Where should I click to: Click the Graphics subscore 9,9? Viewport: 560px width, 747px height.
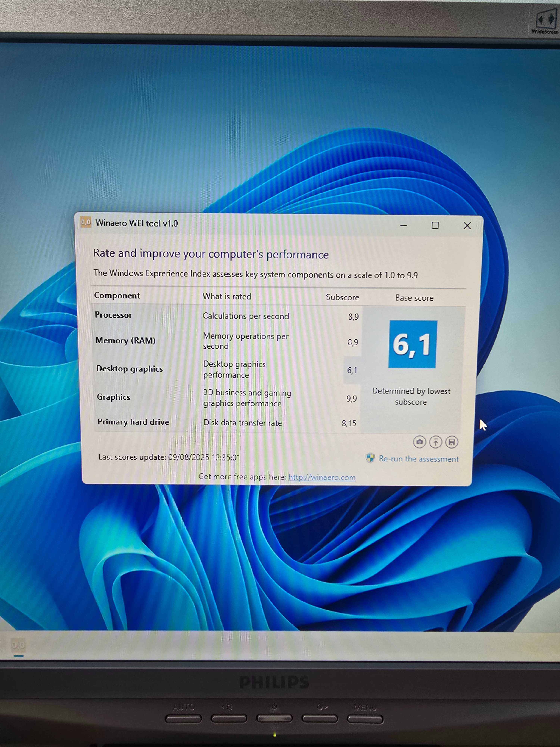(x=352, y=399)
